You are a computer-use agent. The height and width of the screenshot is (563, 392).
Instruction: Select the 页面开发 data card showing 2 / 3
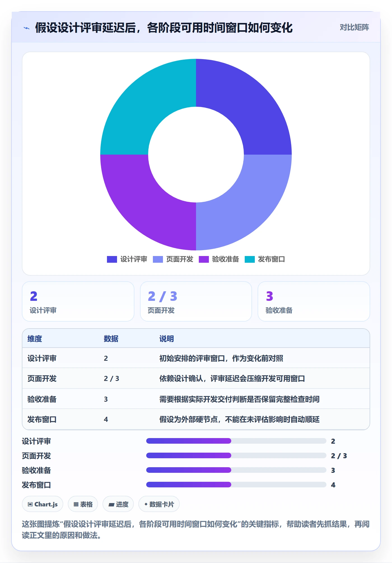[196, 301]
